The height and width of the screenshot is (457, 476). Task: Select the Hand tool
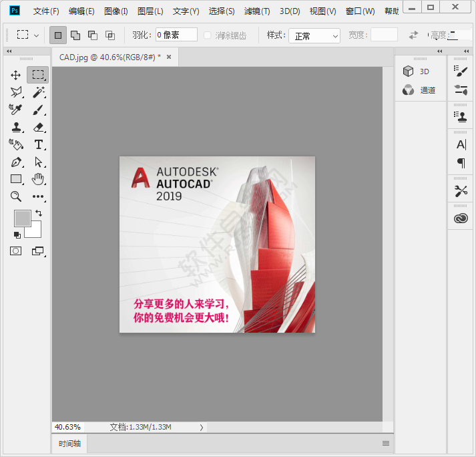(38, 179)
